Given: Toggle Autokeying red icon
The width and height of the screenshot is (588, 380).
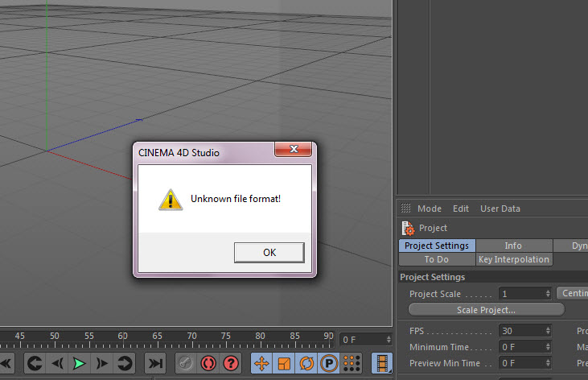Looking at the screenshot, I should point(208,363).
